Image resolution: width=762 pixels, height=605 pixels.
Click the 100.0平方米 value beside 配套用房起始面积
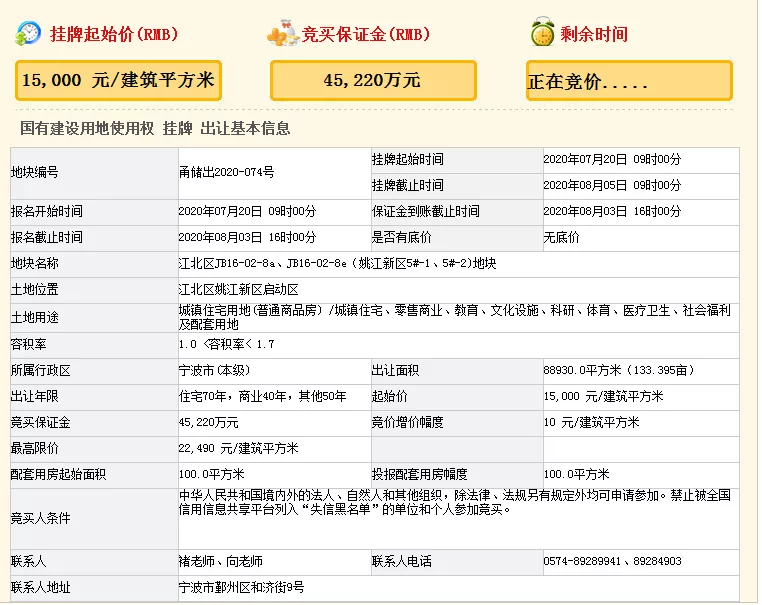212,475
